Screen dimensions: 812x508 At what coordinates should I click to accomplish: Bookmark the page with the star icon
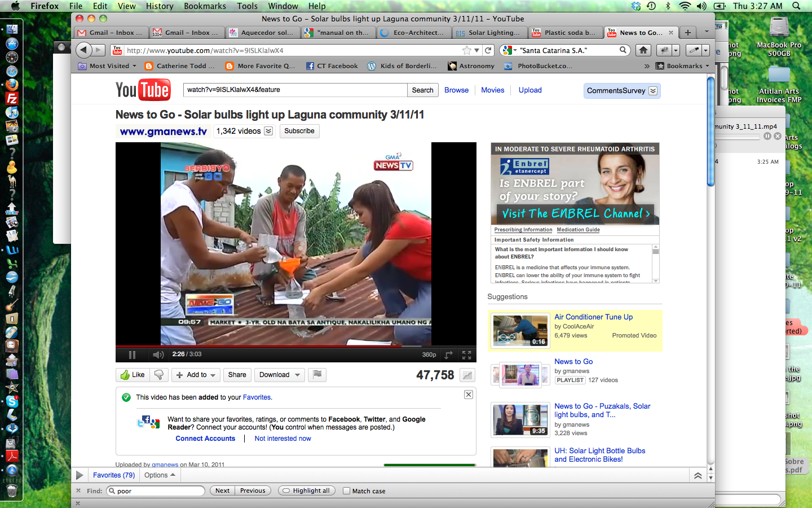(x=466, y=50)
